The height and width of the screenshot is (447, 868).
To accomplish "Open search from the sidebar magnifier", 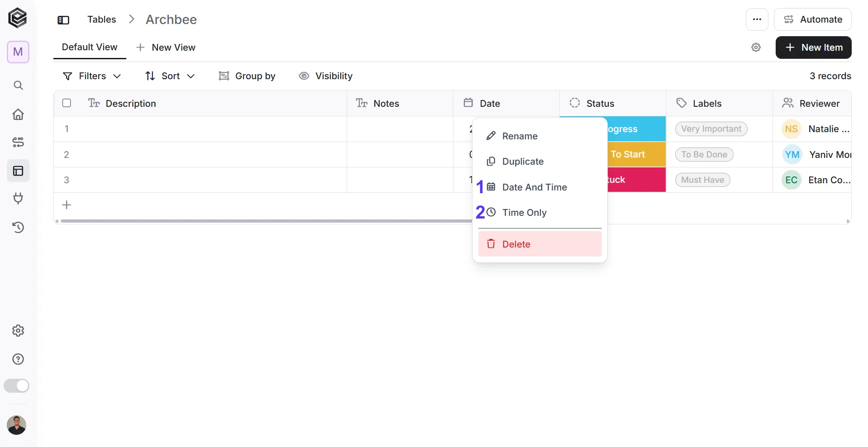I will point(18,85).
